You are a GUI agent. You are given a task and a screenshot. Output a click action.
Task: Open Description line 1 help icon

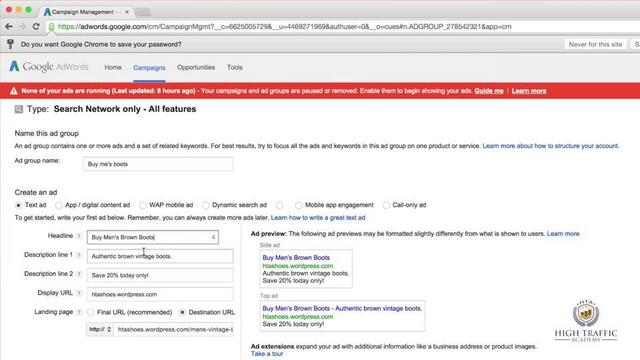pyautogui.click(x=79, y=255)
